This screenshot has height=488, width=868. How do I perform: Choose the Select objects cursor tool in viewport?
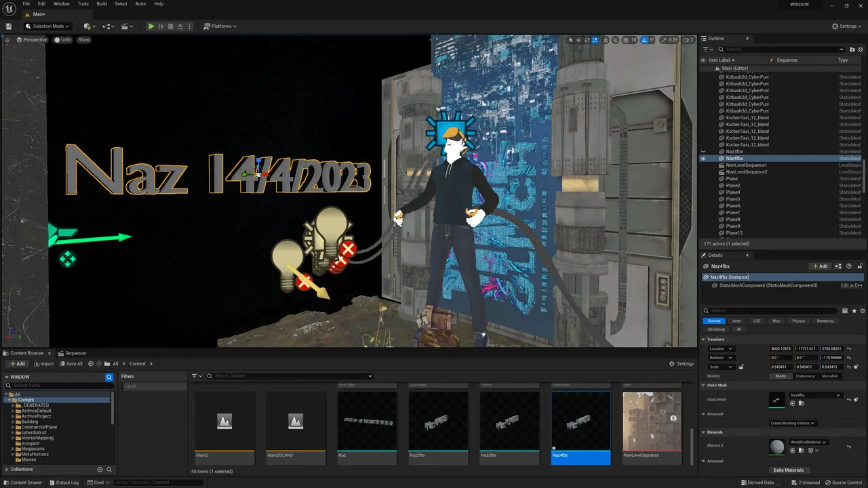(x=571, y=40)
